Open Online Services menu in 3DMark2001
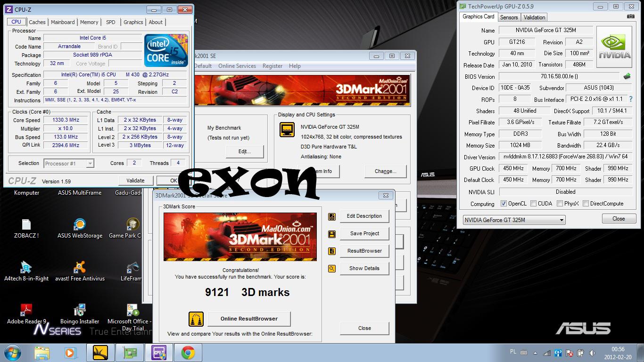Screen dimensions: 644x362 237,66
